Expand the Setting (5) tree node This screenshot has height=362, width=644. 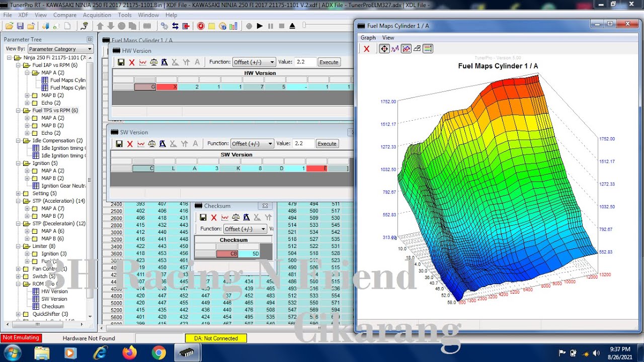coord(19,194)
